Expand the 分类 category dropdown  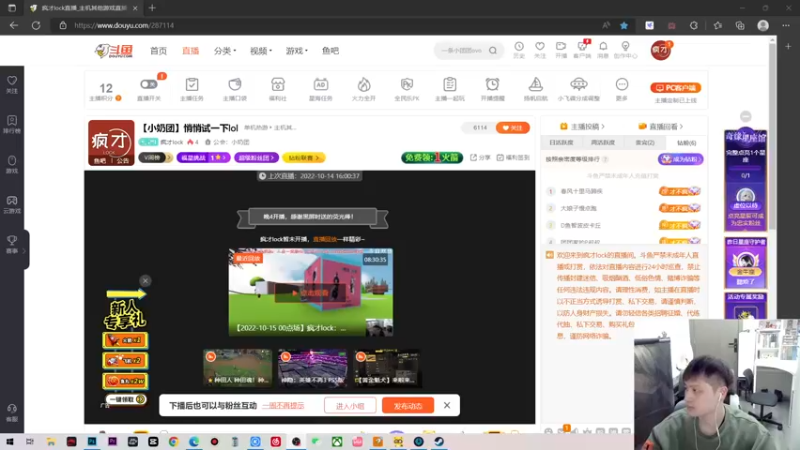point(224,51)
